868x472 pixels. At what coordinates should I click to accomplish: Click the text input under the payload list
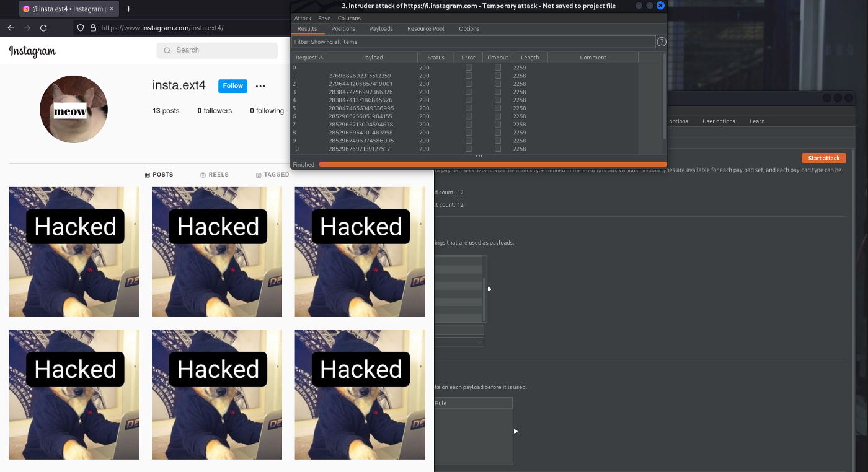click(459, 330)
